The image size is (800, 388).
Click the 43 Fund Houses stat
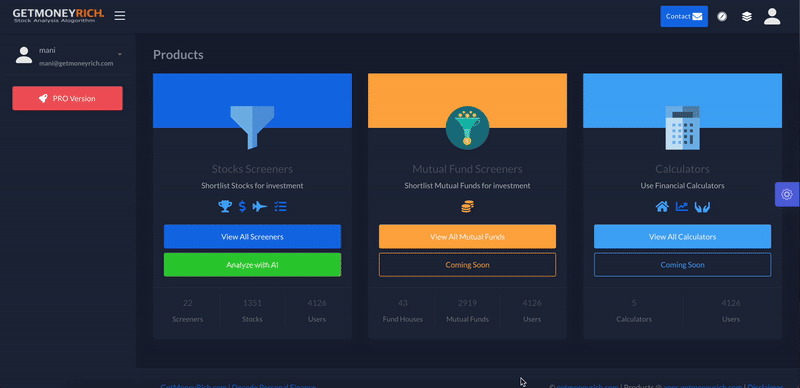coord(403,311)
